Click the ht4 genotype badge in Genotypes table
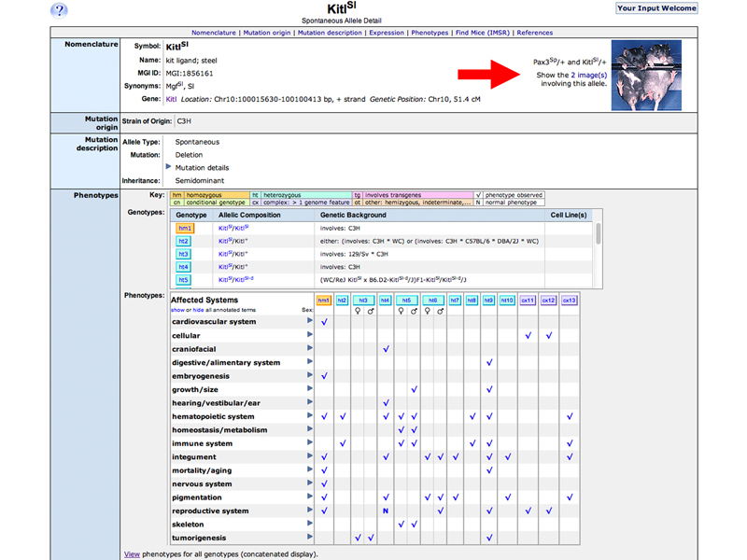Screen dimensions: 747x560 (183, 267)
